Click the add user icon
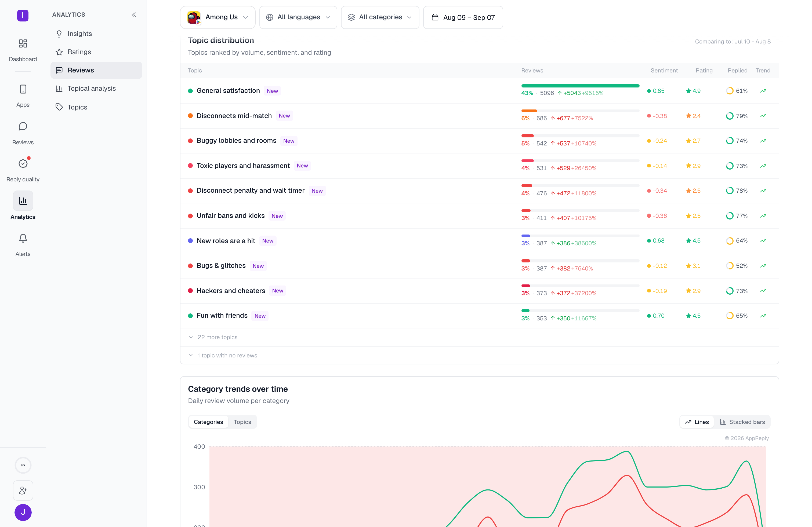Screen dimensions: 812x527 [23, 491]
